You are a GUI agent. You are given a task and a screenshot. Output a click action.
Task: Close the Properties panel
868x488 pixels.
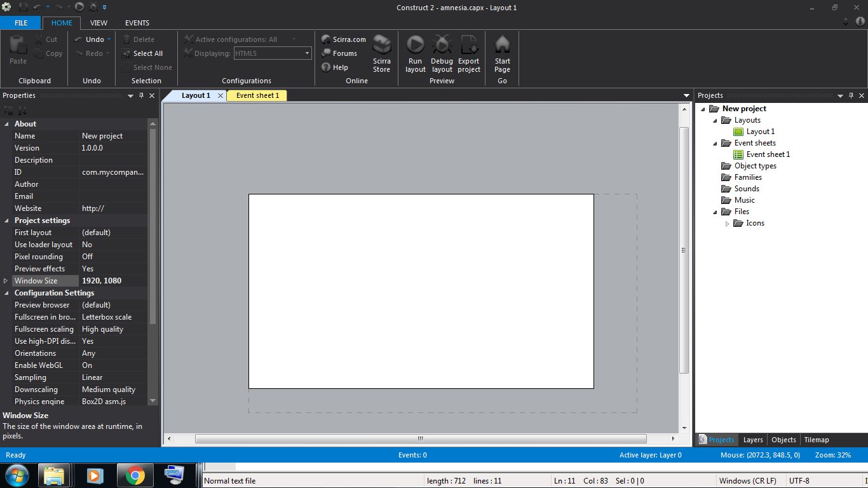click(x=152, y=95)
